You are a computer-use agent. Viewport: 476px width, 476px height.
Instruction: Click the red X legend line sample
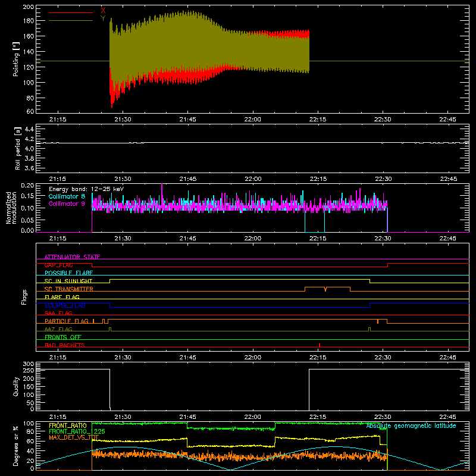(x=71, y=12)
